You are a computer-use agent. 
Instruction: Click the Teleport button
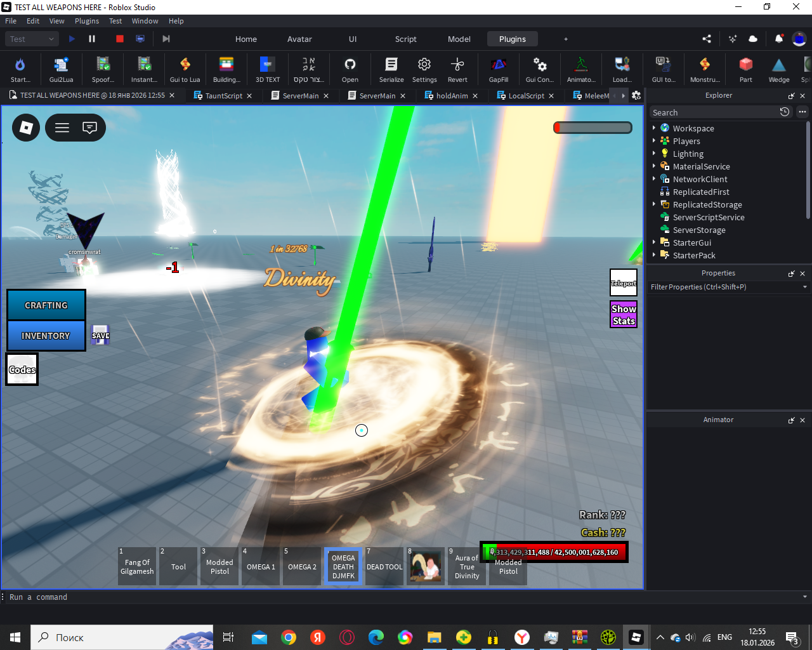coord(624,283)
